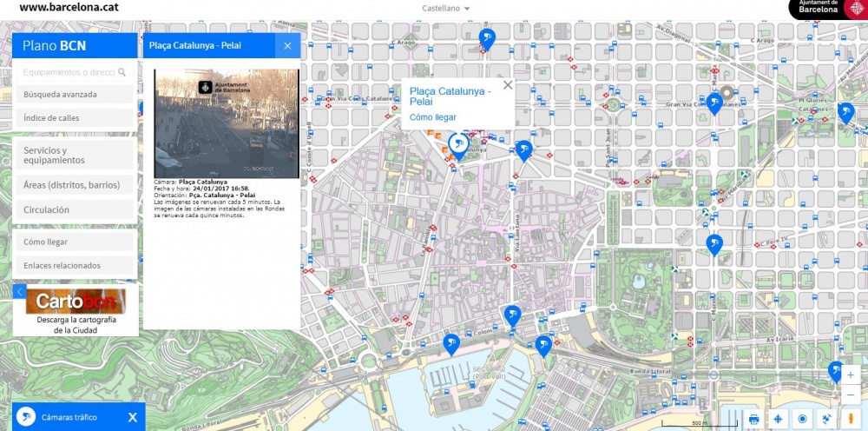Expand Áreas (distritos, barrios) section

coord(75,184)
